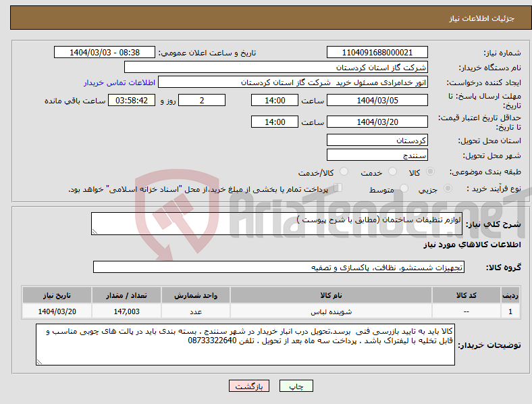Click the جزئیات اطلاعات نیاز header title
532x404 pixels.
pyautogui.click(x=482, y=18)
